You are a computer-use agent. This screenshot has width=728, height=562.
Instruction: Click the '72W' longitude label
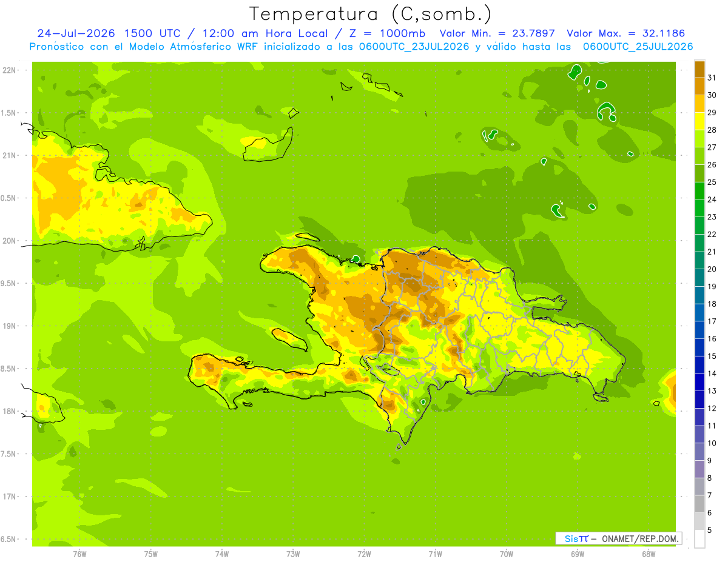(364, 554)
